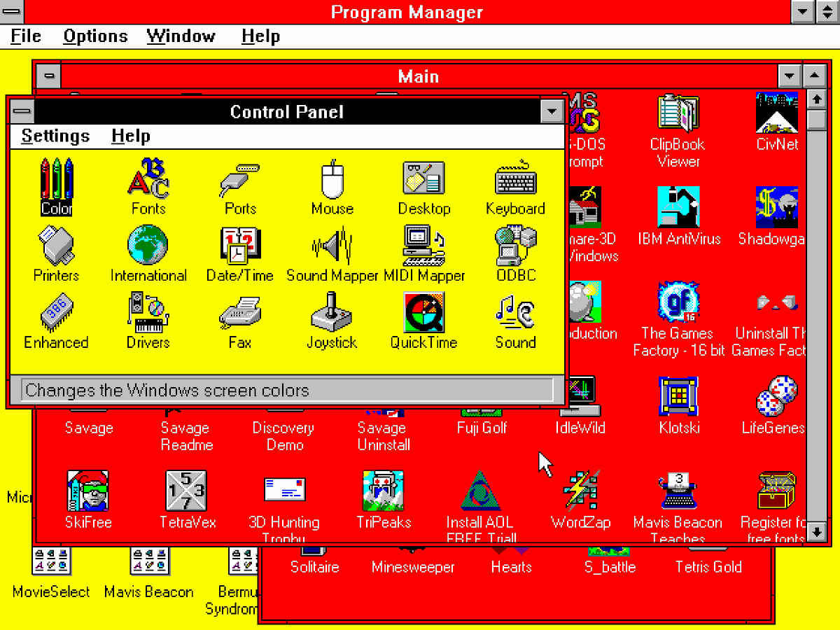Click the Fuji Golf label
The height and width of the screenshot is (630, 840).
pos(482,428)
